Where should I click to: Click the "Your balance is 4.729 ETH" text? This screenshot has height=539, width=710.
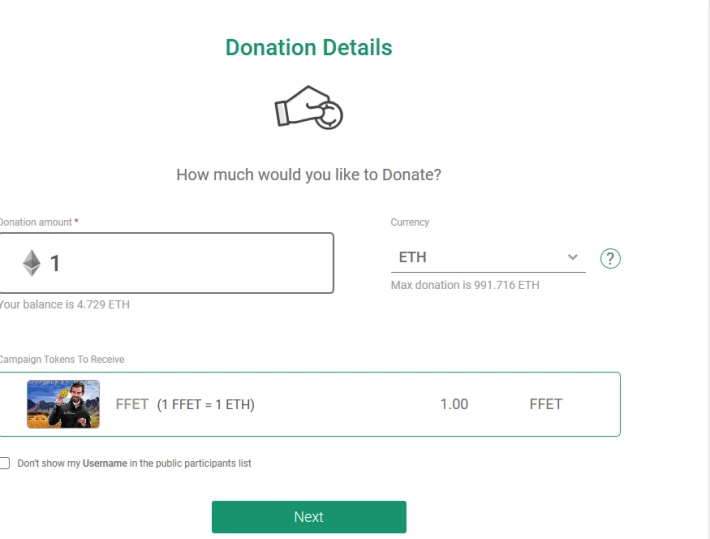63,304
